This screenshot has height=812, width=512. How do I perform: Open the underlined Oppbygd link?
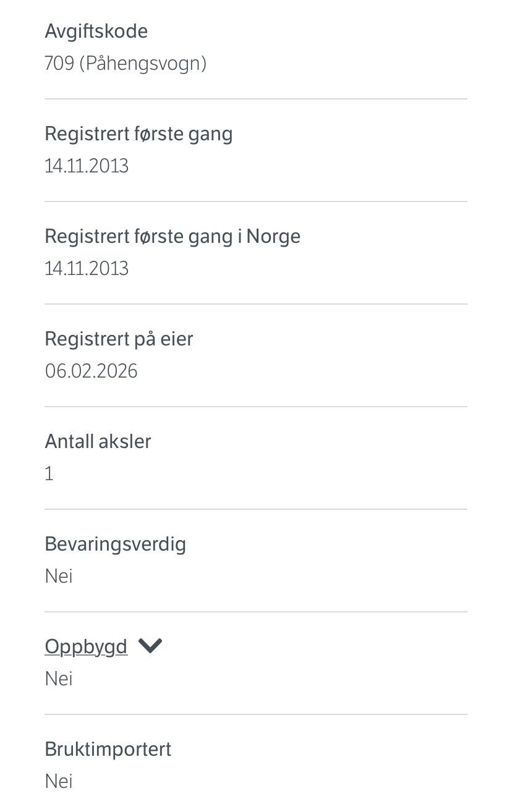coord(86,647)
